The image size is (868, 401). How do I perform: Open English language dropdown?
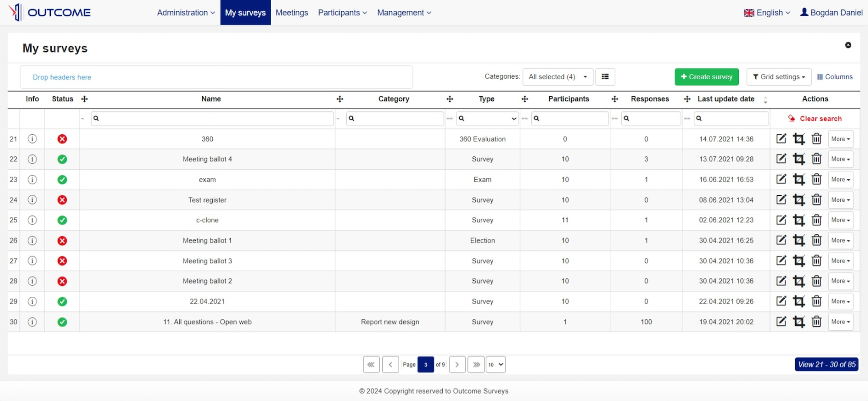767,13
